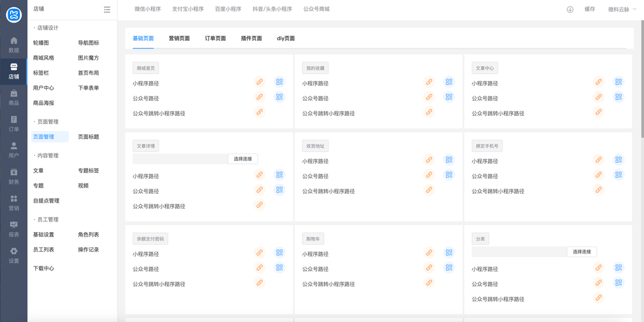
Task: Open the 财务 sidebar icon
Action: (14, 176)
